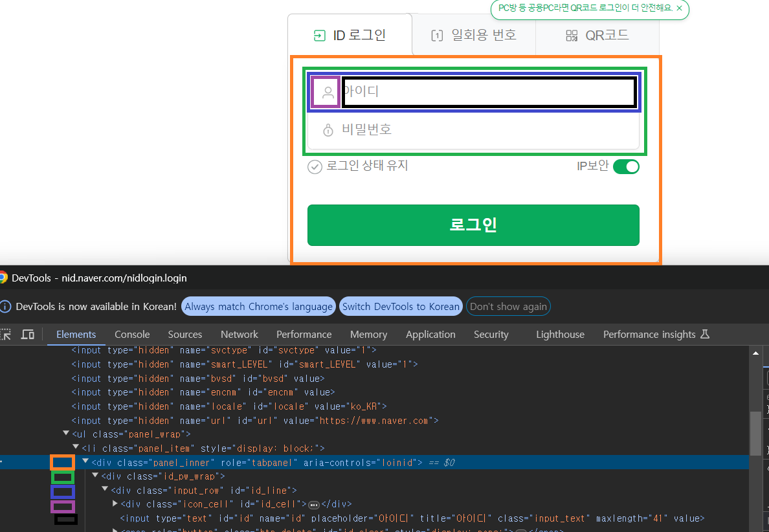Click the DevTools info circle icon
The width and height of the screenshot is (769, 532).
(5, 307)
